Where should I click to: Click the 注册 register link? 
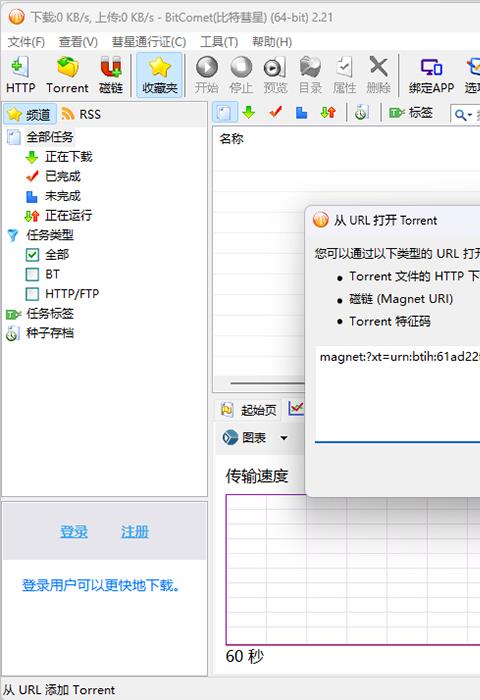[134, 532]
